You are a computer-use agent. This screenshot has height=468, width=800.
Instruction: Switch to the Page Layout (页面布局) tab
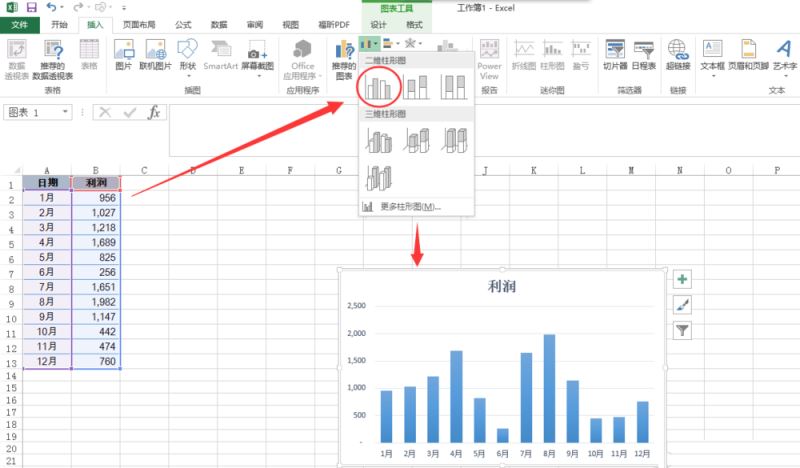tap(139, 24)
